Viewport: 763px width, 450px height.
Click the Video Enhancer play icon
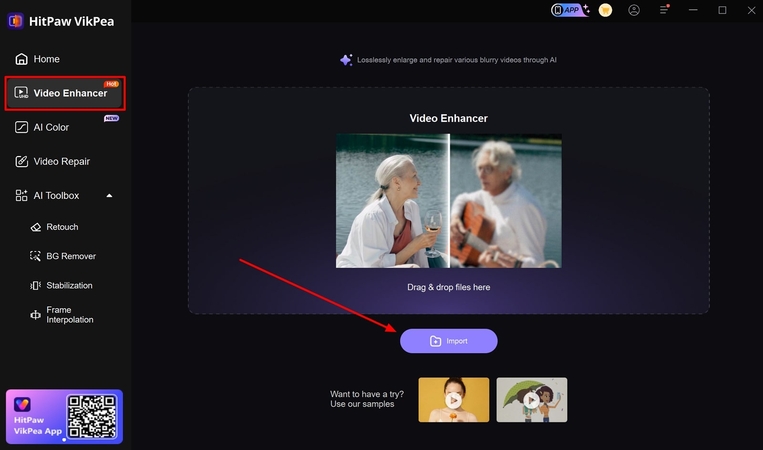point(21,92)
